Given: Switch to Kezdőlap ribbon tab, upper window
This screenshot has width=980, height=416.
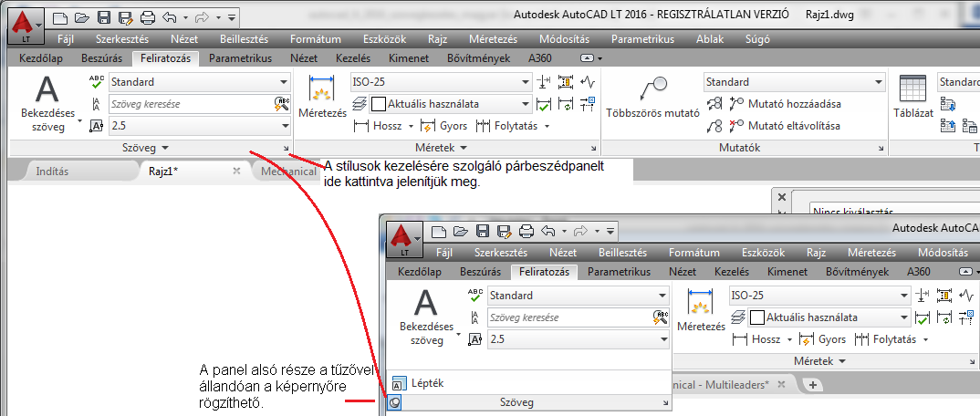Looking at the screenshot, I should tap(40, 58).
